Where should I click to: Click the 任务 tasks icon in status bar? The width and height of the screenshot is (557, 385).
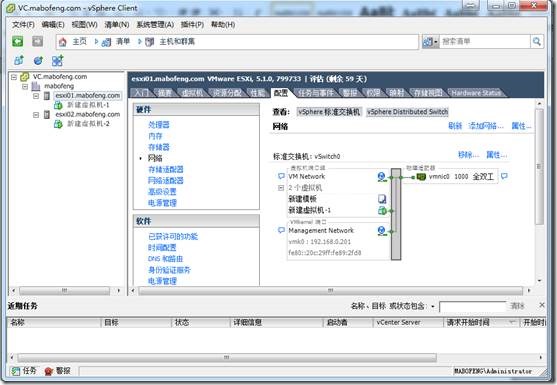pyautogui.click(x=16, y=372)
